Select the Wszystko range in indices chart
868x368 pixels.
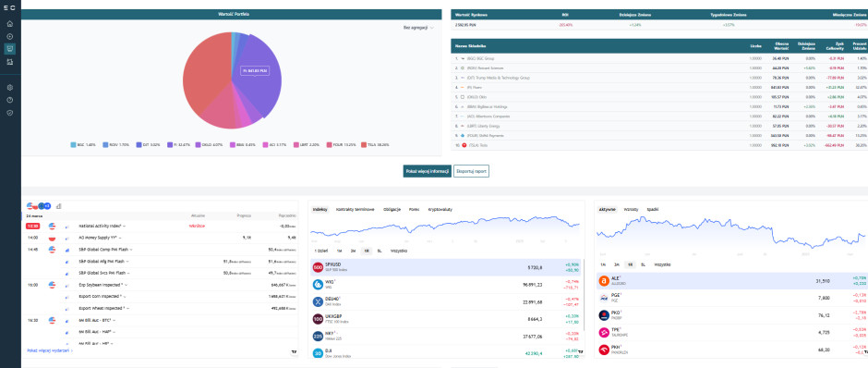click(399, 251)
